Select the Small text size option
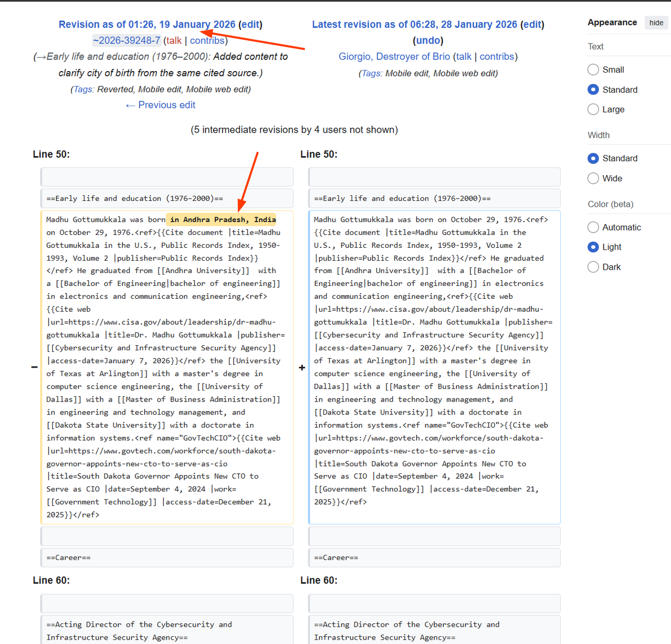 click(593, 69)
